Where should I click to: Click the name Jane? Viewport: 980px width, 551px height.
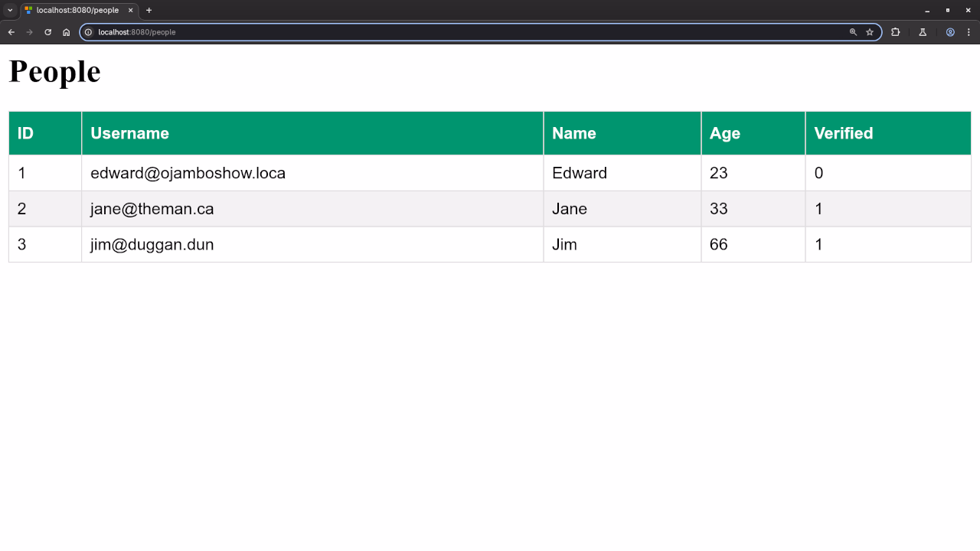click(x=570, y=209)
